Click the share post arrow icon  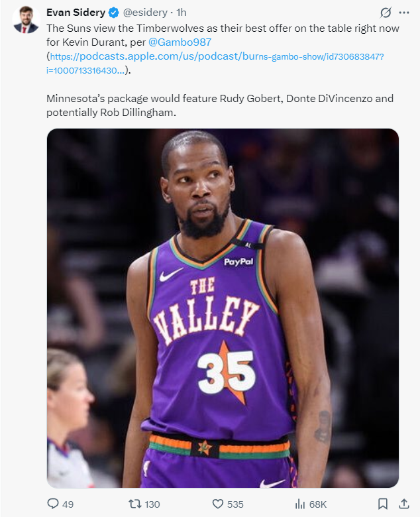403,504
